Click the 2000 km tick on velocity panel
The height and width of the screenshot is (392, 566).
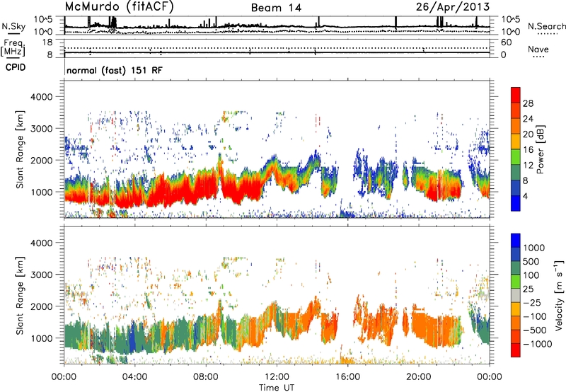(x=41, y=306)
